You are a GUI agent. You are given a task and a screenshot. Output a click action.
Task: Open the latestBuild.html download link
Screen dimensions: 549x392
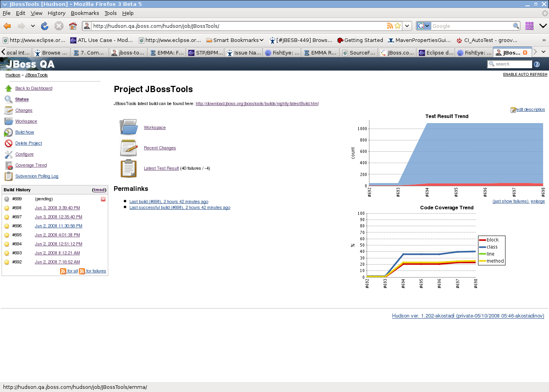257,104
